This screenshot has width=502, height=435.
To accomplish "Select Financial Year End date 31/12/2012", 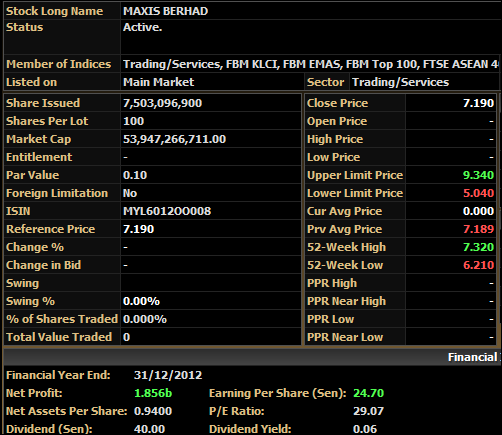I will pos(168,375).
